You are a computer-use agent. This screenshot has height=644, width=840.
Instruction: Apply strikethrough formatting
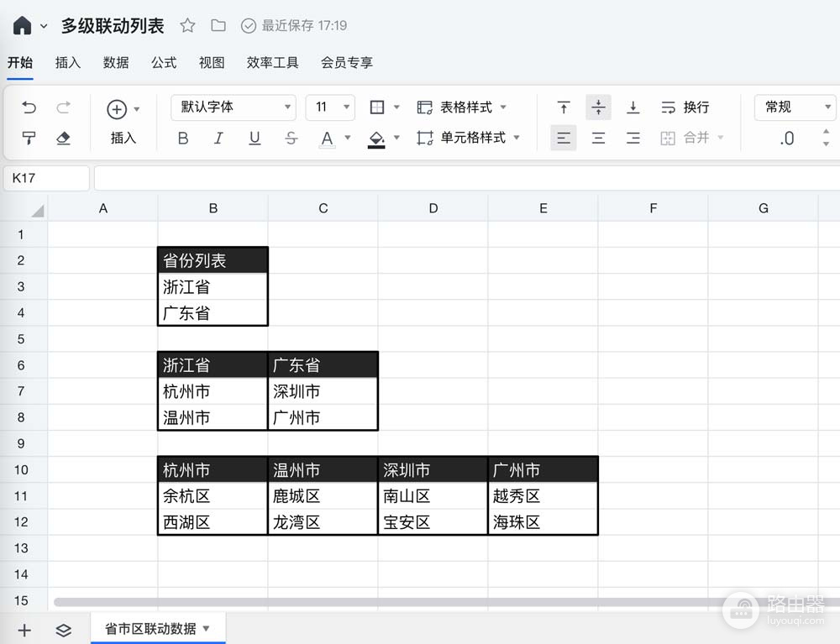click(x=291, y=139)
